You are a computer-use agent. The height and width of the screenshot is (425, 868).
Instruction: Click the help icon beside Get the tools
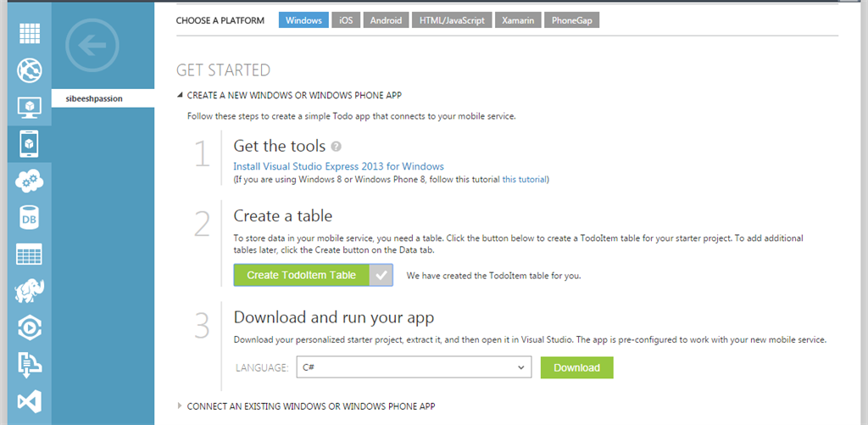coord(336,147)
